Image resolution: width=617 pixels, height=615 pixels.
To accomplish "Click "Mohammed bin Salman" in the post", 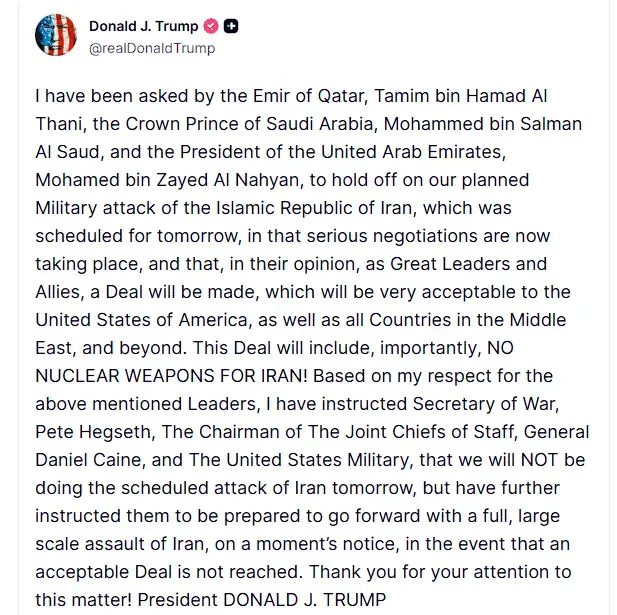I will tap(482, 124).
